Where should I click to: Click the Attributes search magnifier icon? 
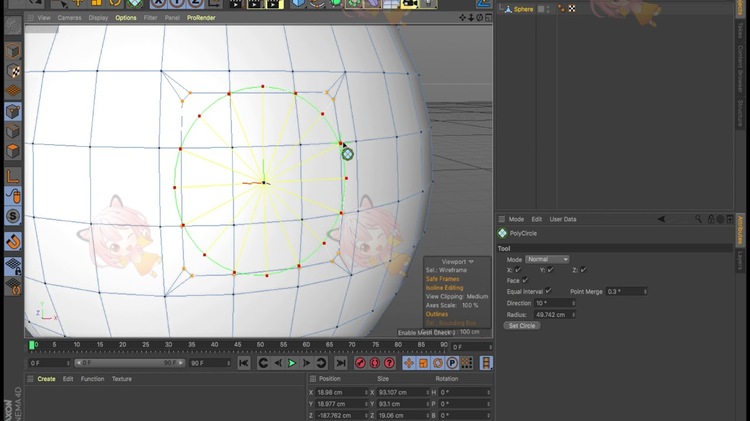click(698, 219)
